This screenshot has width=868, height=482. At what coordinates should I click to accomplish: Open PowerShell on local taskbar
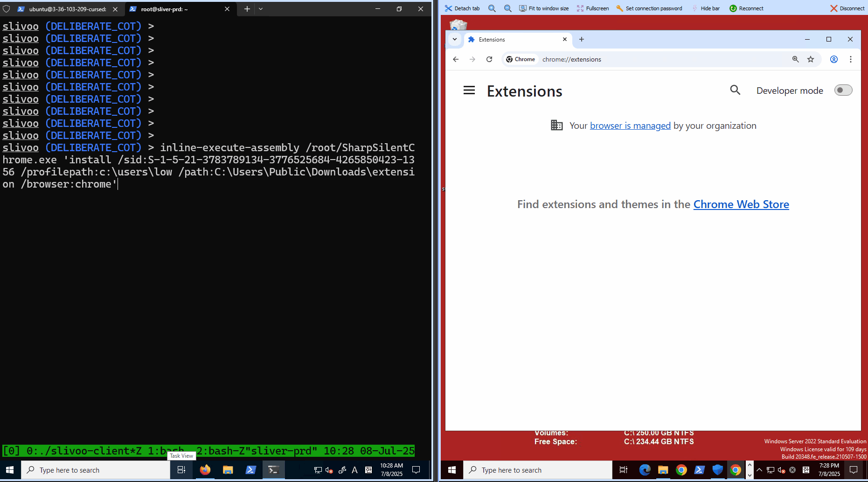250,470
